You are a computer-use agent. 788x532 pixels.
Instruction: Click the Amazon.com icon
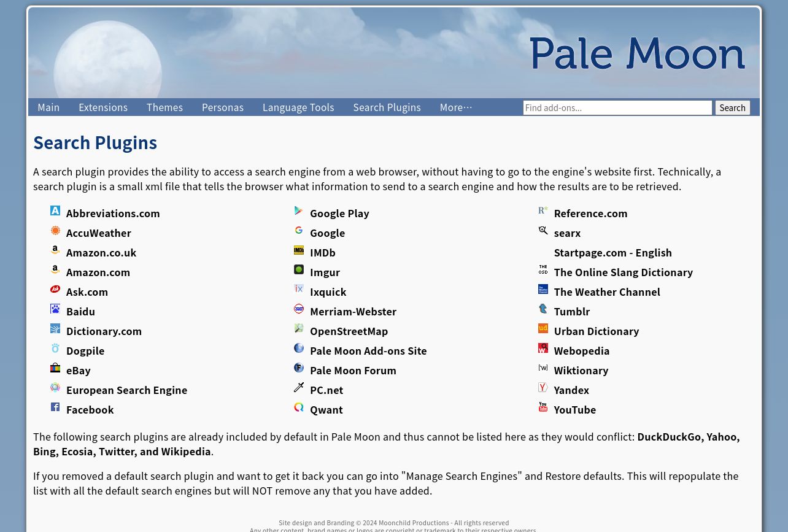(x=55, y=269)
